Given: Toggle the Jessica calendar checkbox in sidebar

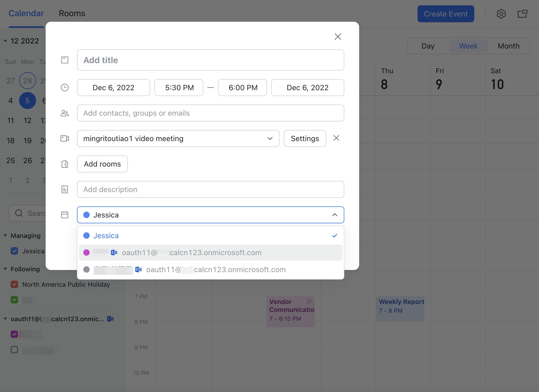Looking at the screenshot, I should tap(15, 251).
